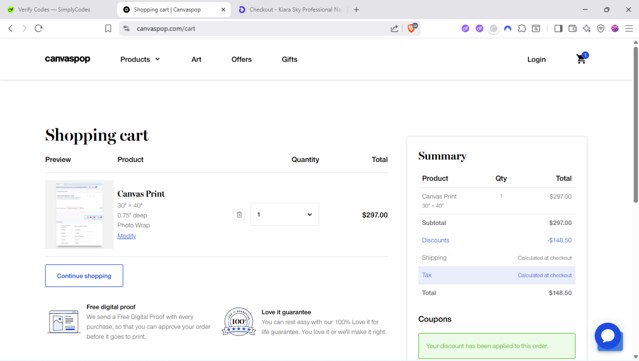The height and width of the screenshot is (361, 639).
Task: Open a new browser tab
Action: tap(356, 9)
